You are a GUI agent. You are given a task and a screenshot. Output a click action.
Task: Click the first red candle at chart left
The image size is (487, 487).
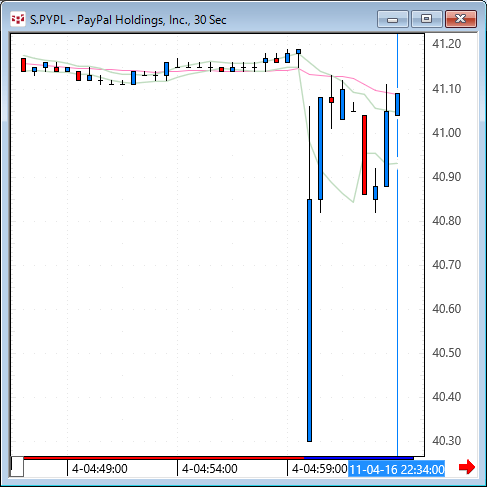coord(23,65)
